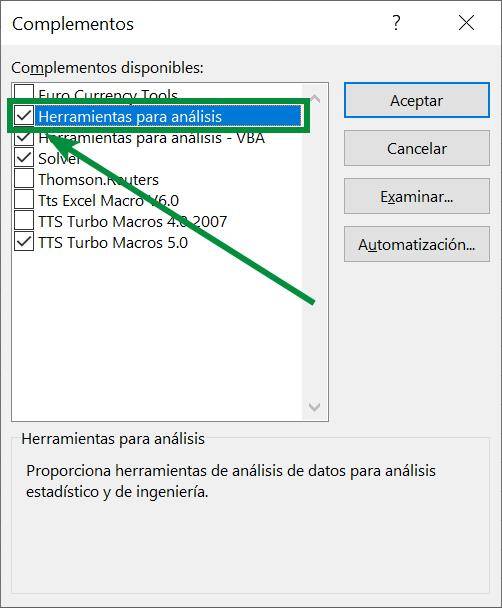The width and height of the screenshot is (502, 608).
Task: Enable the Euro Currency Tools checkbox
Action: (x=24, y=92)
